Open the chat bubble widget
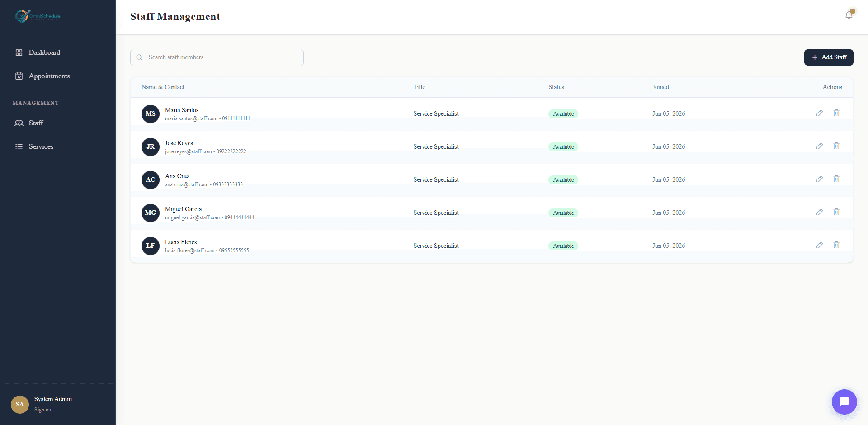This screenshot has height=425, width=868. (844, 401)
